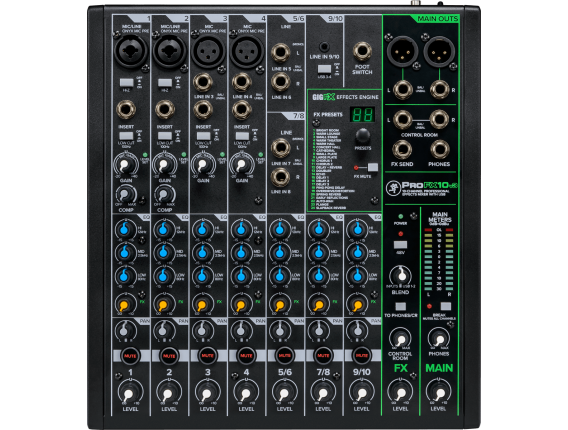The image size is (568, 430).
Task: Click channel 3 INSERT jack
Action: coord(203,109)
